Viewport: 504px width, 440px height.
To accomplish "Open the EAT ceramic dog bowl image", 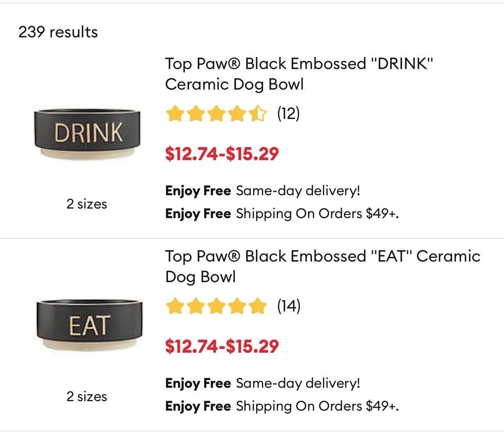I will (x=89, y=325).
